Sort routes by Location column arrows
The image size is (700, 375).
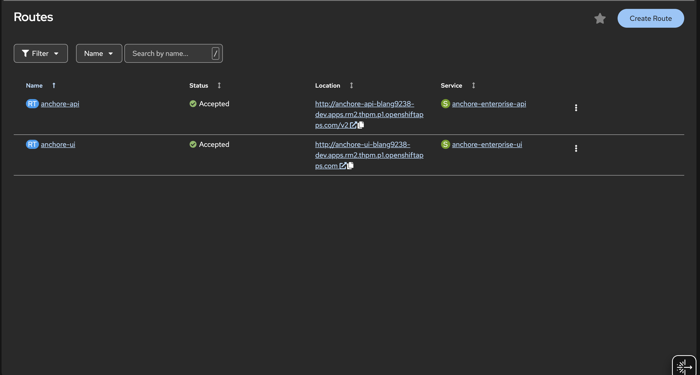[x=351, y=85]
